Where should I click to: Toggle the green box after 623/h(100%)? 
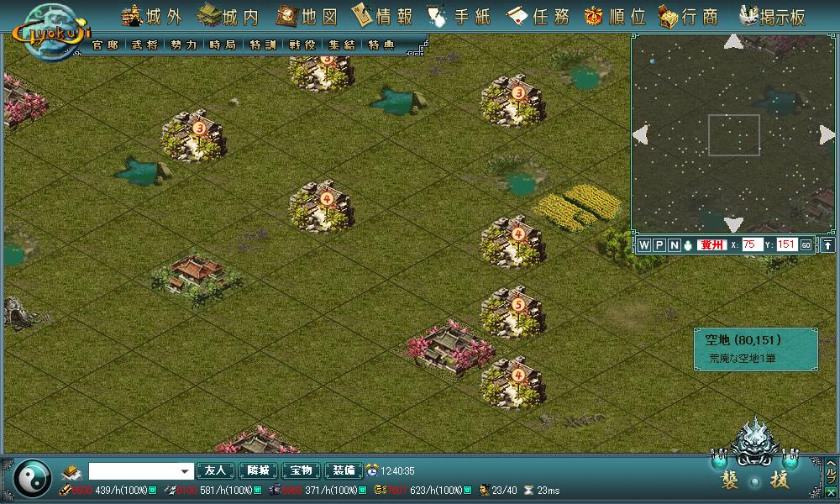(468, 490)
